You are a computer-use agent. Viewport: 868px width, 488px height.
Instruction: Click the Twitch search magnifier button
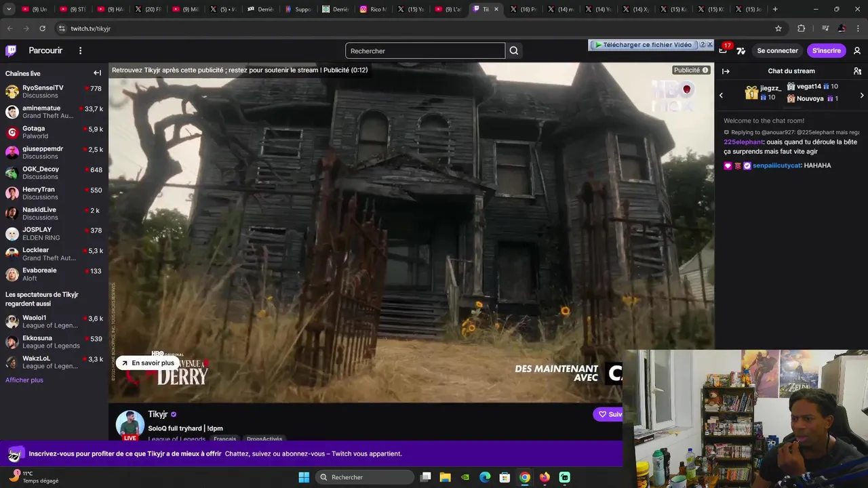(x=514, y=51)
